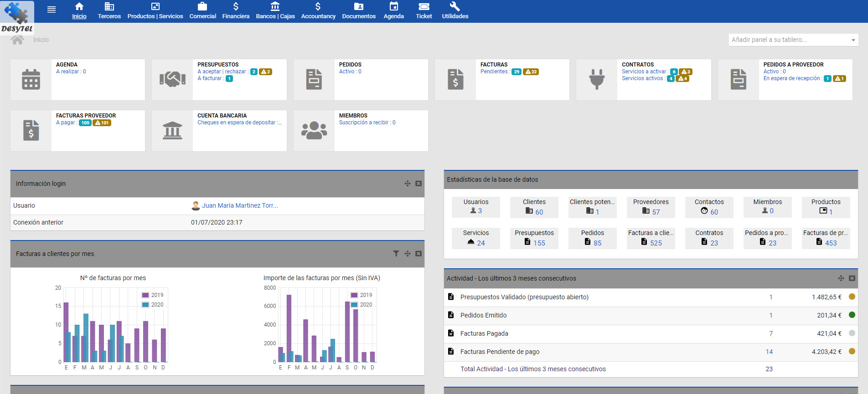Screen dimensions: 868x394
Task: Click the Agenda calendar icon
Action: pyautogui.click(x=31, y=79)
